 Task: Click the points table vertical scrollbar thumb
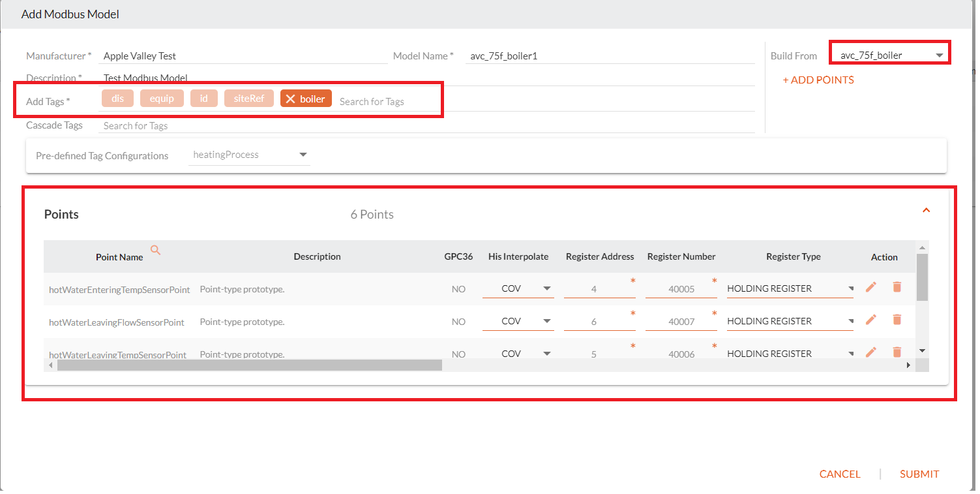tap(922, 277)
